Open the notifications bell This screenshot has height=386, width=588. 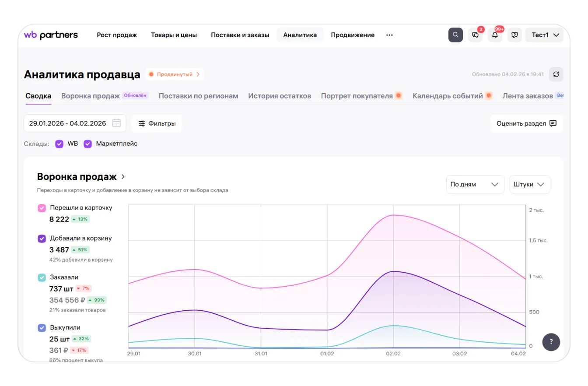(x=495, y=35)
